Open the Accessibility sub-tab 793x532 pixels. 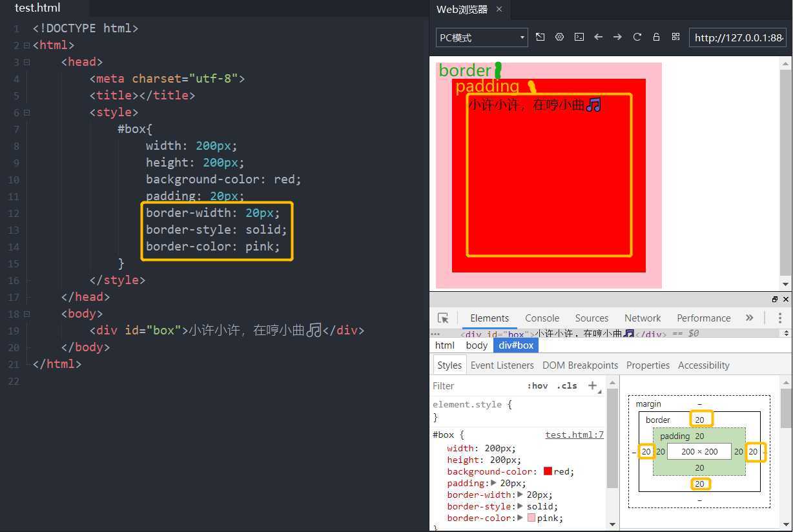click(703, 365)
